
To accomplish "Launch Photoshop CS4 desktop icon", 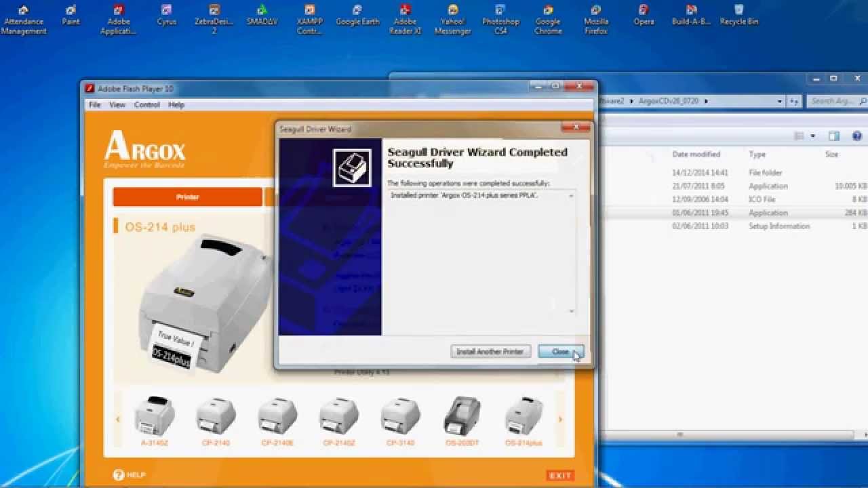I will pos(500,20).
